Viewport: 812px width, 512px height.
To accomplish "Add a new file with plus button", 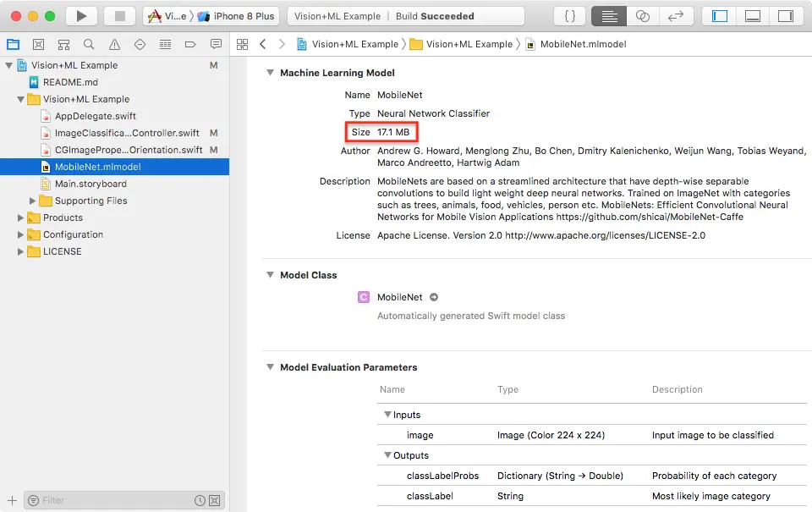I will (x=13, y=501).
